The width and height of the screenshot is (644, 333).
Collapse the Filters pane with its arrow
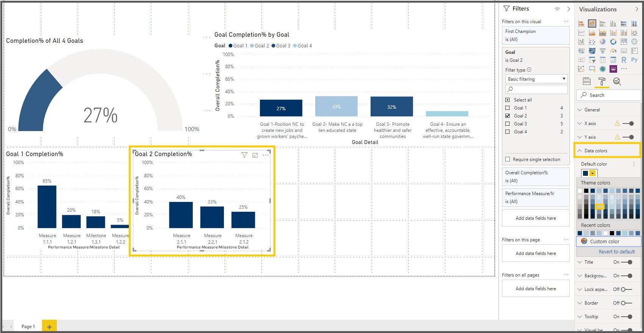point(568,9)
